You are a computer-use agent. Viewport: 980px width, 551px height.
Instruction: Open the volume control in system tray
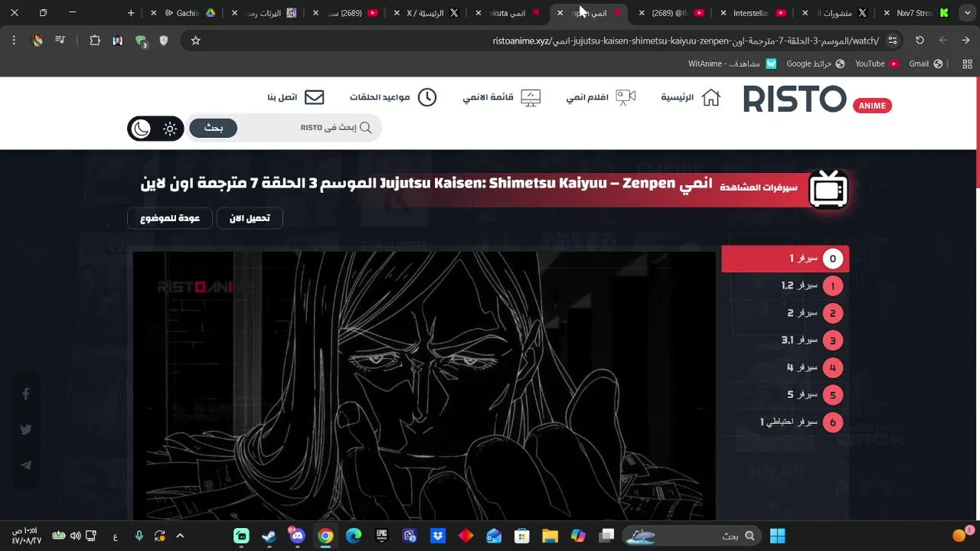click(x=75, y=536)
